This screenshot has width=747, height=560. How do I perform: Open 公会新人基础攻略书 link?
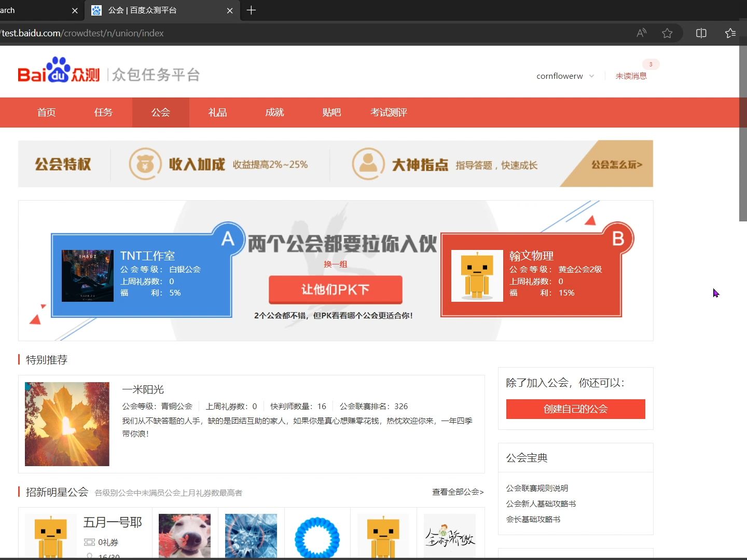541,503
